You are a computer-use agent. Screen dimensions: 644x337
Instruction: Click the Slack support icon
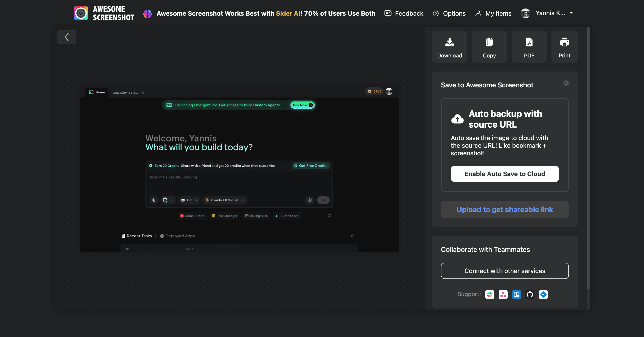[489, 295]
